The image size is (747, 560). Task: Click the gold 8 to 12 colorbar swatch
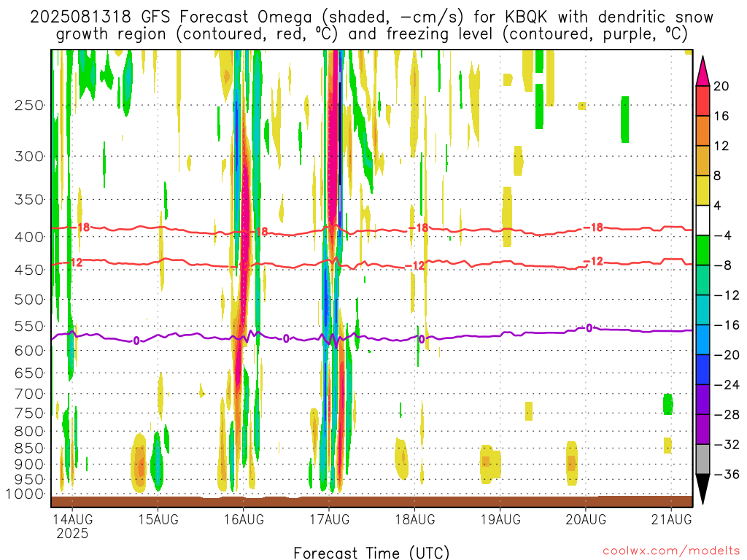(x=703, y=161)
